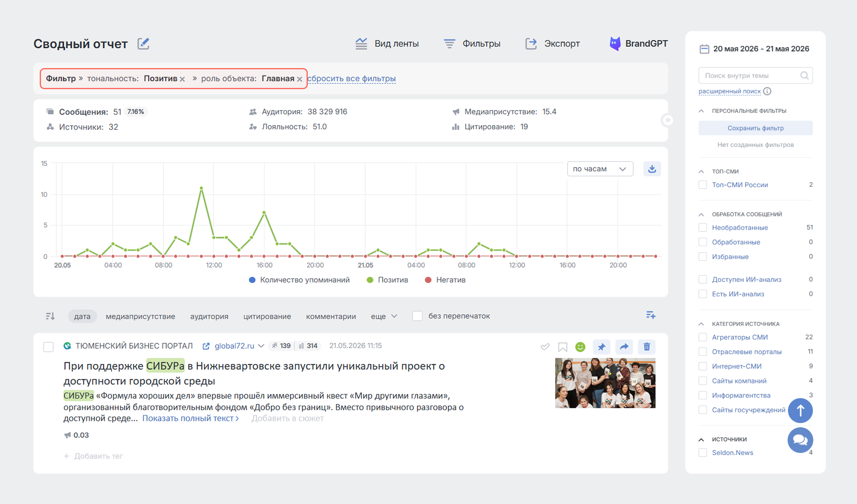Click Показать полный текст link
Image resolution: width=857 pixels, height=504 pixels.
[x=190, y=418]
